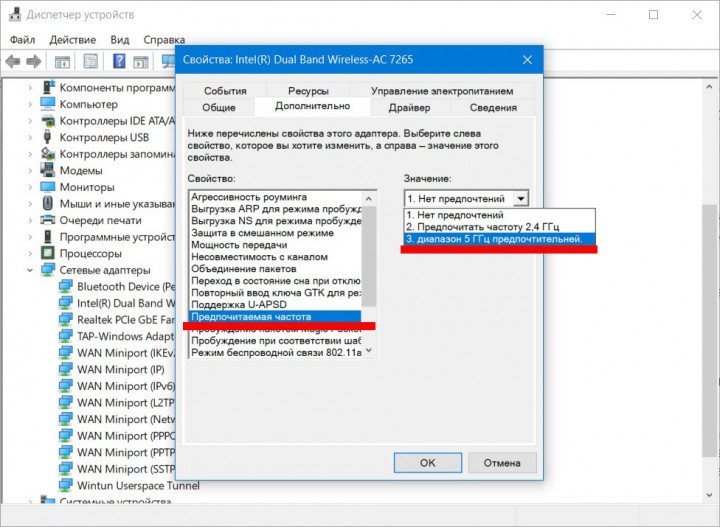Screen dimensions: 720x527
Task: Click the Back arrow in Device Manager toolbar
Action: pyautogui.click(x=12, y=61)
